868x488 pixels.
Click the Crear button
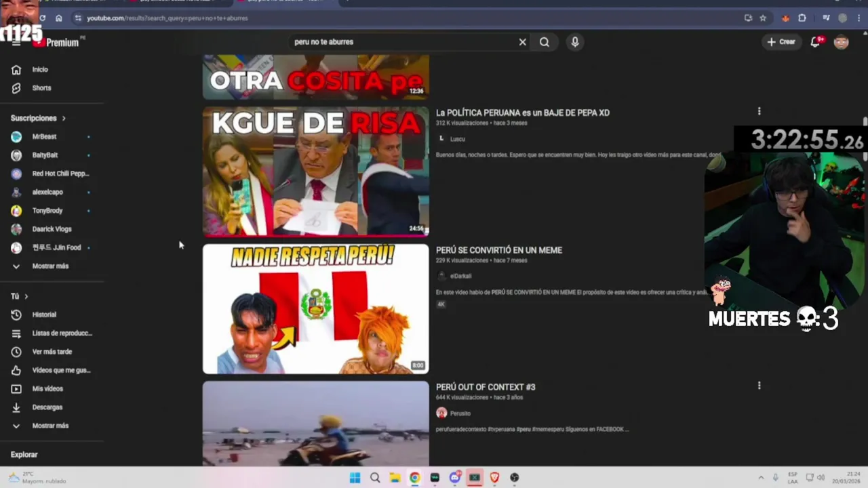781,42
